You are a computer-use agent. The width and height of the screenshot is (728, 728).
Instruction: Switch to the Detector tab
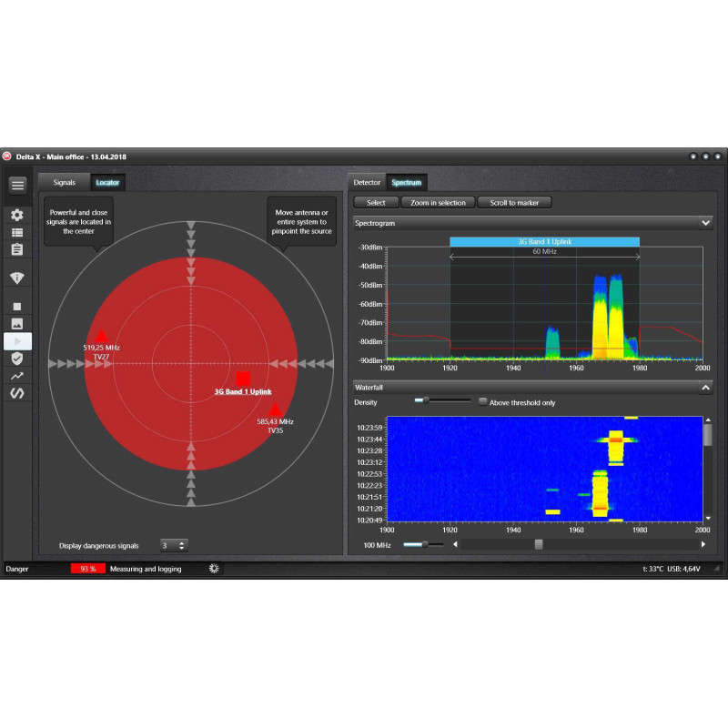(367, 183)
